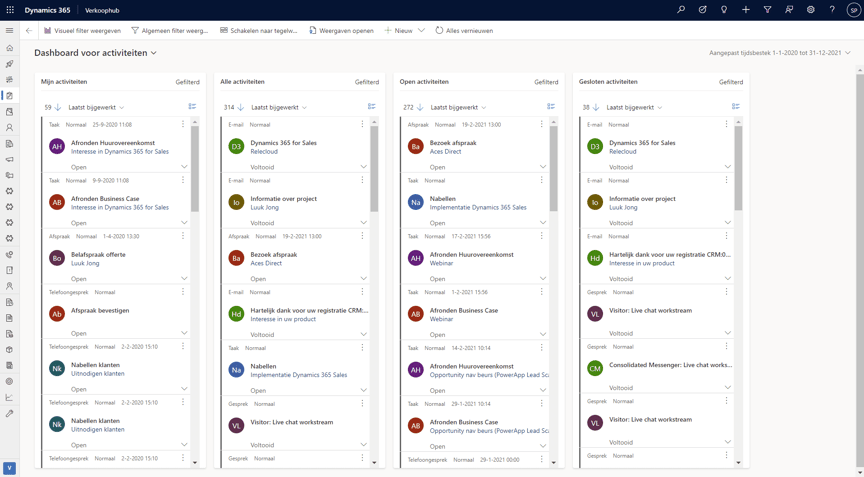
Task: Expand the Nabellen card in Open activiteiten
Action: 543,223
